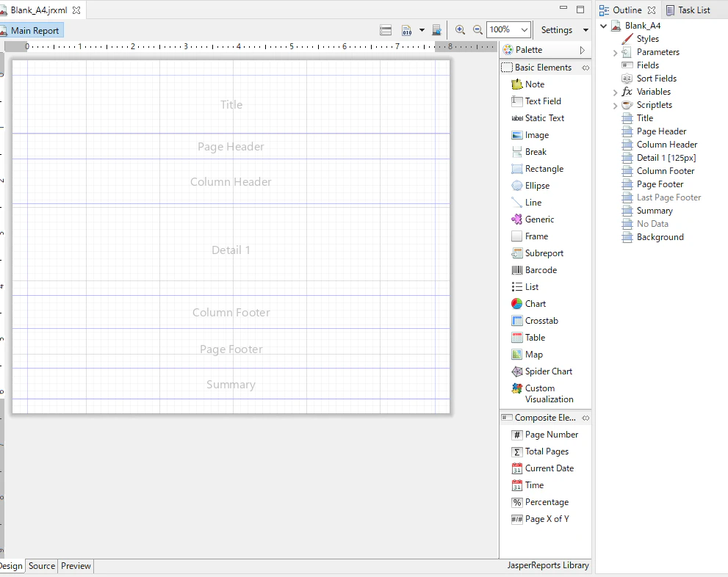Image resolution: width=728 pixels, height=577 pixels.
Task: Click the zoom out magnifier button
Action: pos(477,30)
